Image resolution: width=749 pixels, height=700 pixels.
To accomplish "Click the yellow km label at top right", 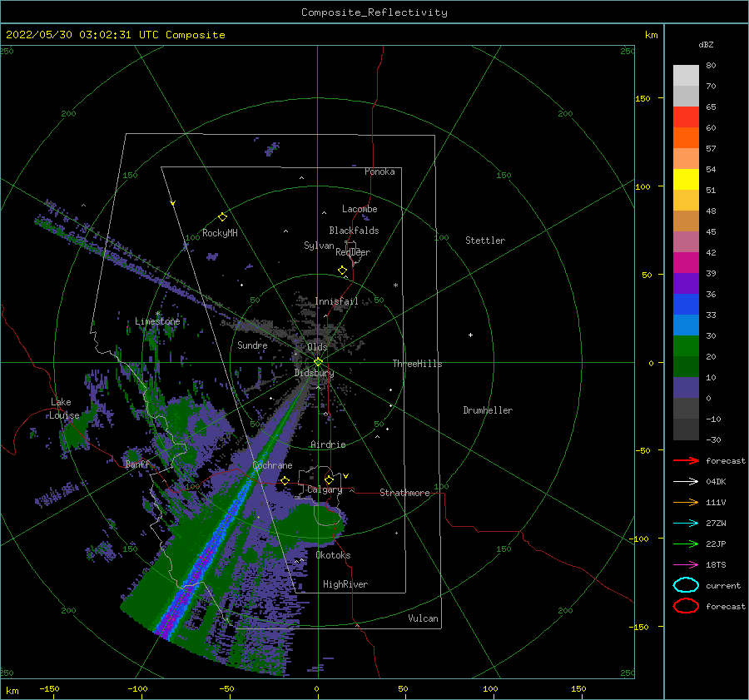I will click(651, 35).
